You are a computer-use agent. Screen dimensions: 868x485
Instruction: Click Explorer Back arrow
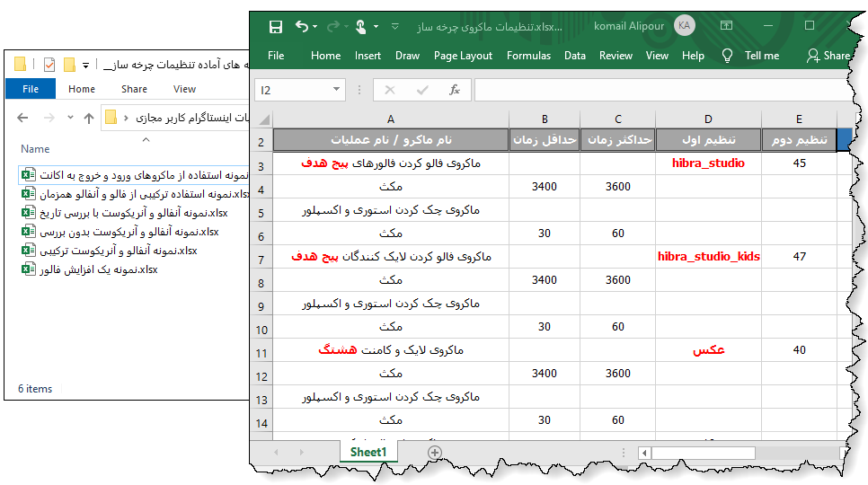(22, 118)
